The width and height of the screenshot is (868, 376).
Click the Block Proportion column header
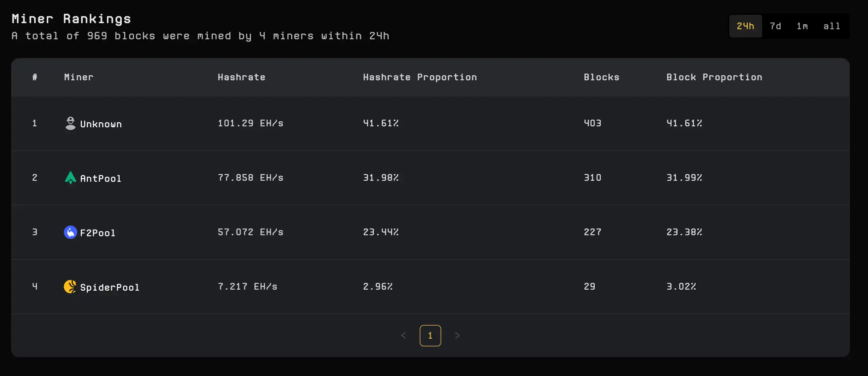pyautogui.click(x=714, y=77)
